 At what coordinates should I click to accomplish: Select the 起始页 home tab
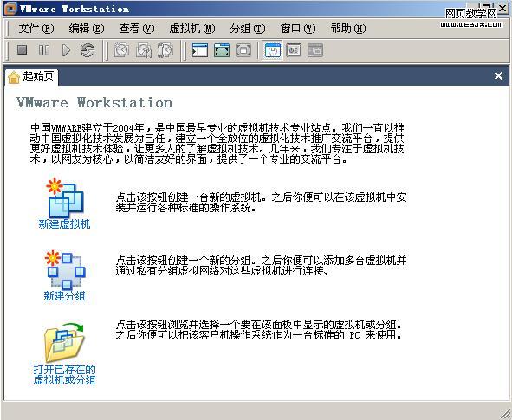pyautogui.click(x=32, y=77)
